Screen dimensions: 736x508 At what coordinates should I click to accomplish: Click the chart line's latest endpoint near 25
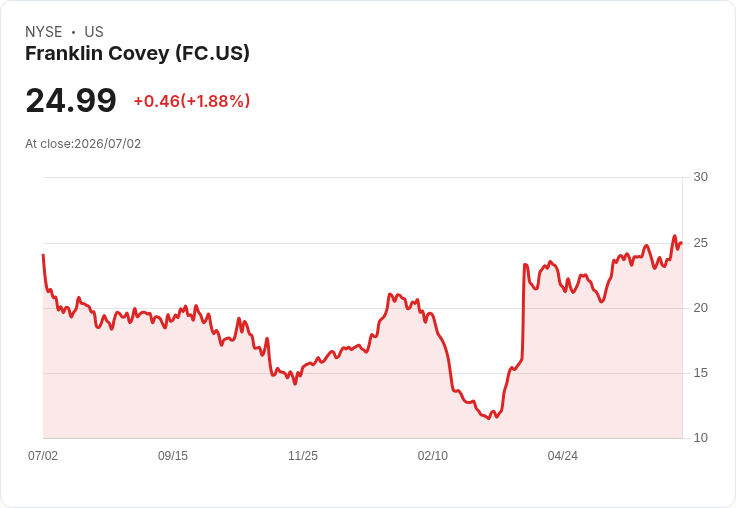tap(681, 243)
